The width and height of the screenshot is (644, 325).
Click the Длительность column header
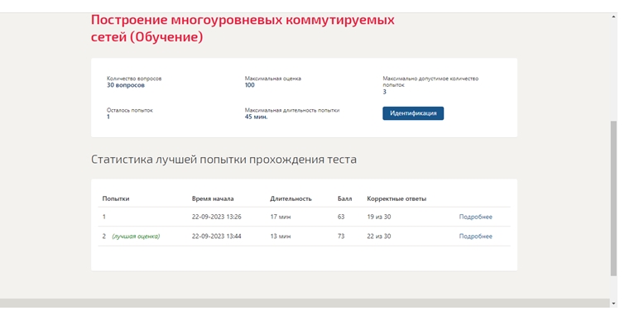pyautogui.click(x=291, y=198)
